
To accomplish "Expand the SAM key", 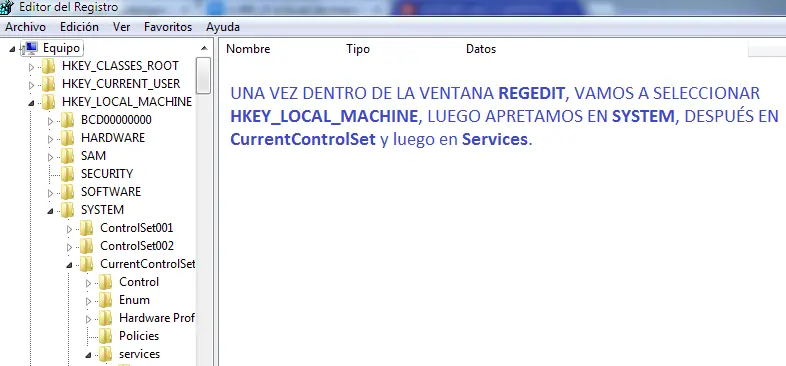I will click(x=50, y=156).
